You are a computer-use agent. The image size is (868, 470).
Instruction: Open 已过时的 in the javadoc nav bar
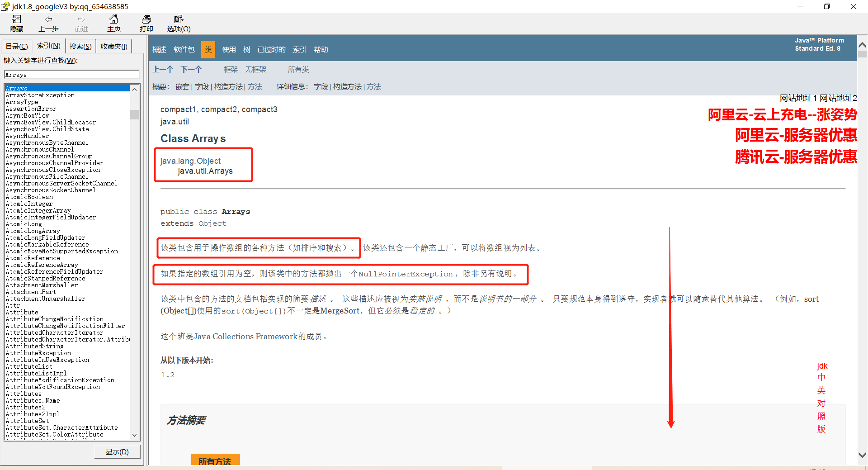point(272,49)
